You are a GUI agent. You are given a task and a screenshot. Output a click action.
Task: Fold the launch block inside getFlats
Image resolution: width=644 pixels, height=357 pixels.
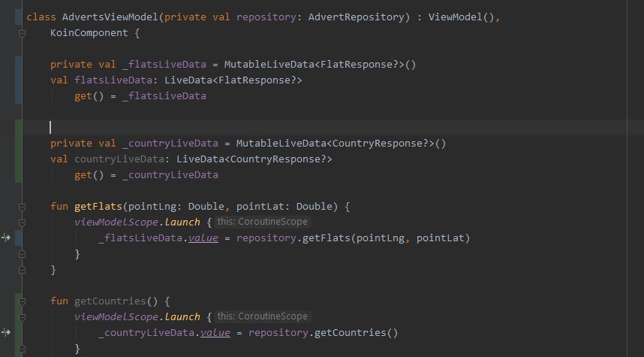coord(23,222)
